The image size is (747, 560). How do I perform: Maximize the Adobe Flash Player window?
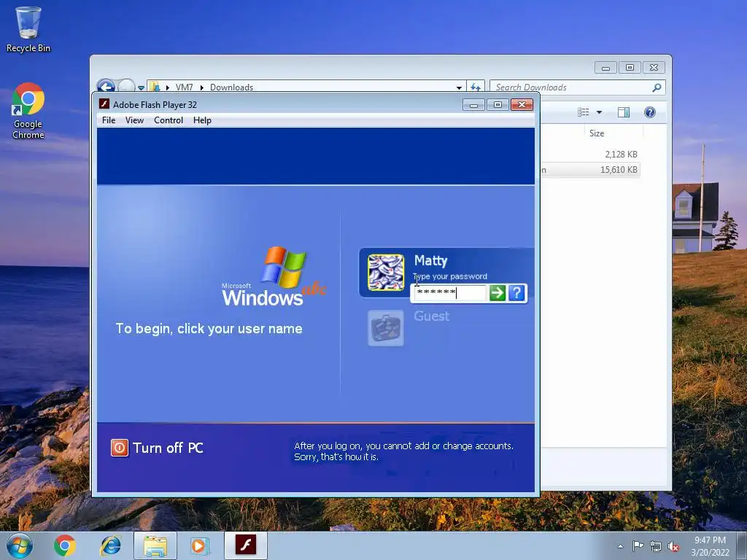pos(498,105)
